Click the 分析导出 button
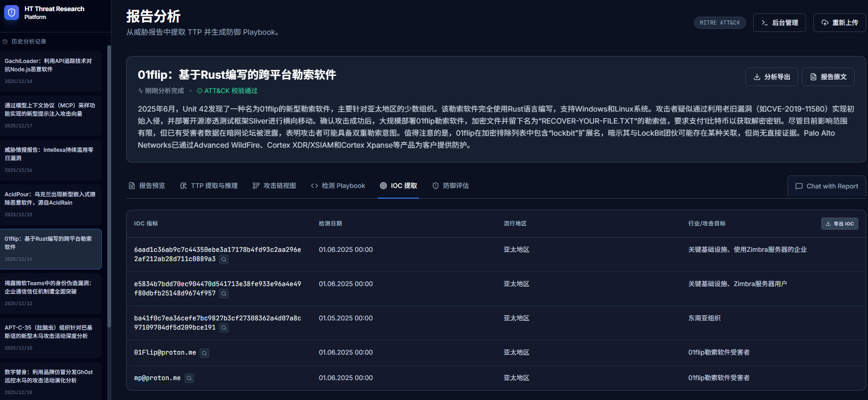This screenshot has height=400, width=868. click(771, 77)
